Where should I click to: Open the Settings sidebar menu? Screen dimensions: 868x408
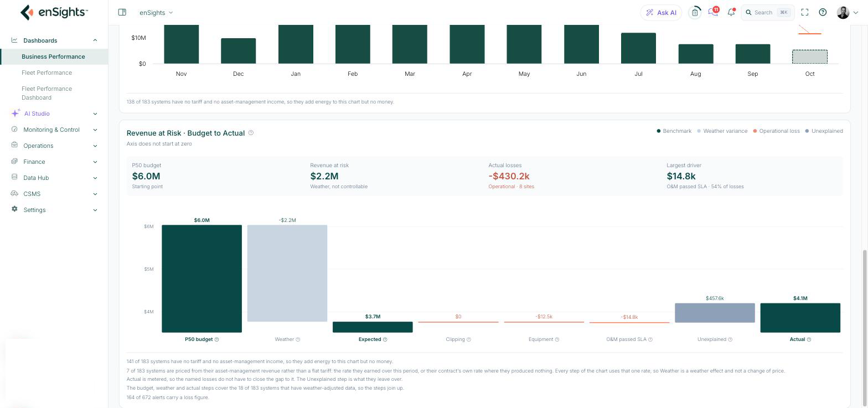(54, 210)
